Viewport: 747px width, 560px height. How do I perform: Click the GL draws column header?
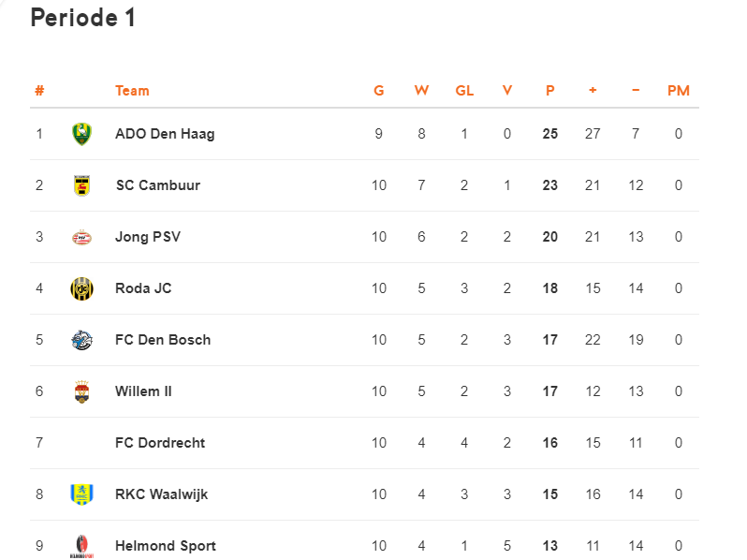(x=464, y=91)
